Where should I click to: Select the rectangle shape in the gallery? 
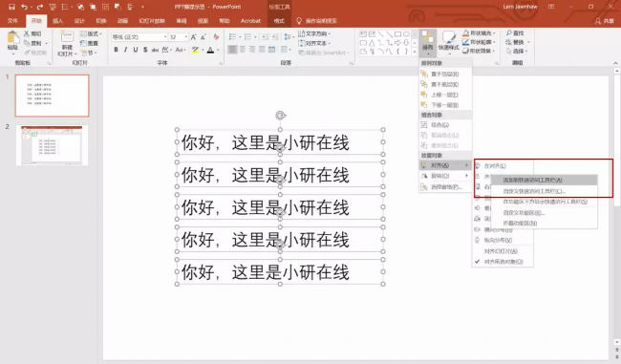click(397, 34)
